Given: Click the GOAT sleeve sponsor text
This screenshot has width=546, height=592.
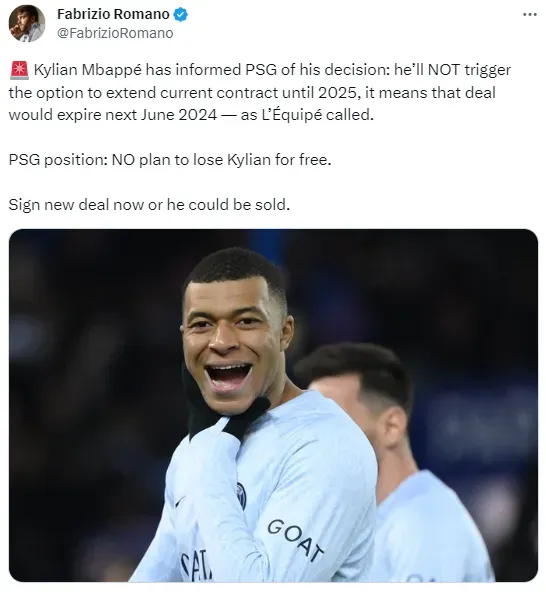Looking at the screenshot, I should [295, 540].
